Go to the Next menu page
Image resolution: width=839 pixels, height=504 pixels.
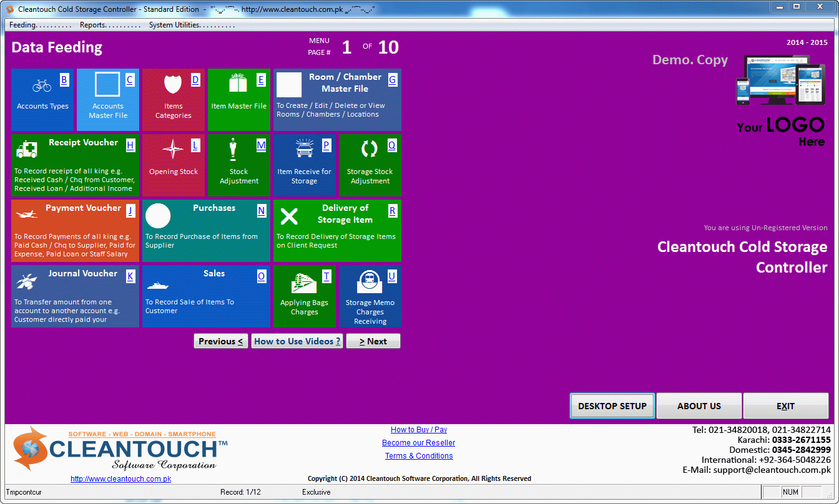click(373, 341)
